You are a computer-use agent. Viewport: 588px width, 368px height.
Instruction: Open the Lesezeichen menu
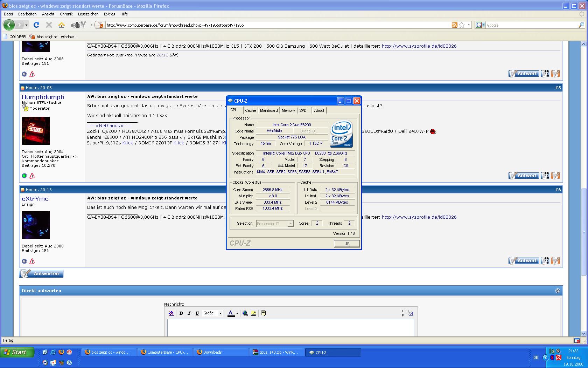[x=88, y=14]
